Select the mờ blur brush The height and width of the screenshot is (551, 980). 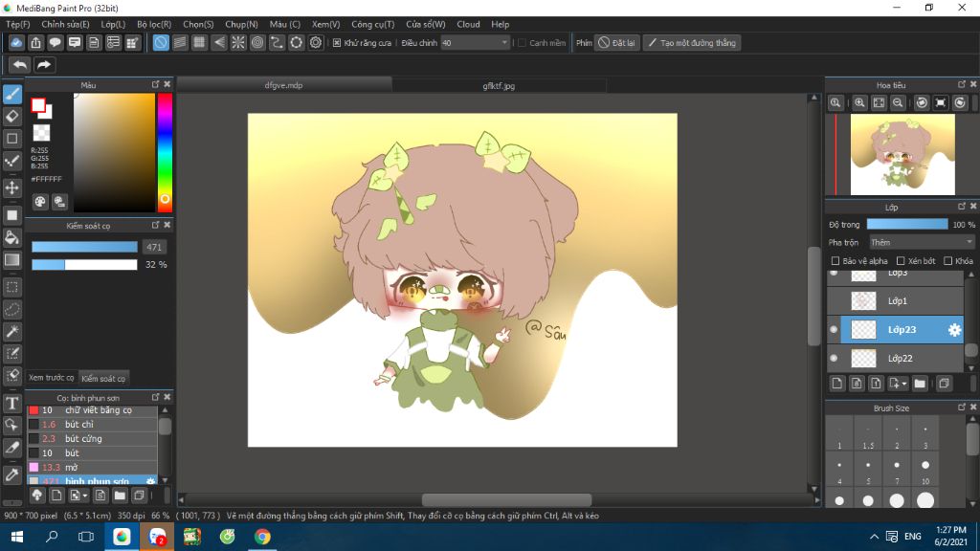click(x=92, y=467)
